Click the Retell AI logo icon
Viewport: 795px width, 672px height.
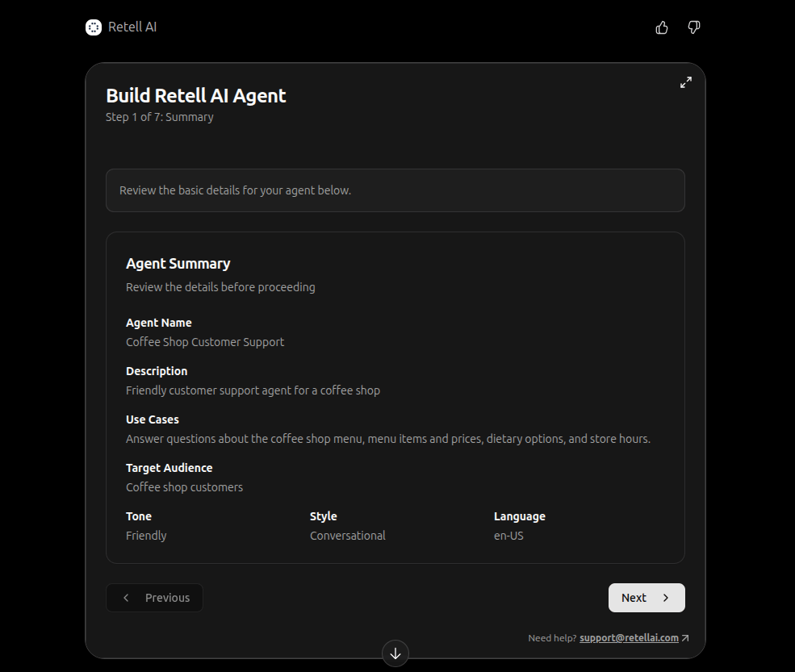[x=94, y=27]
